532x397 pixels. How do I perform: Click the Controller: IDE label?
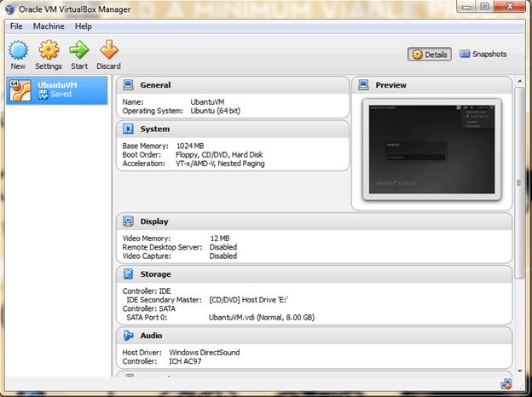pyautogui.click(x=147, y=291)
